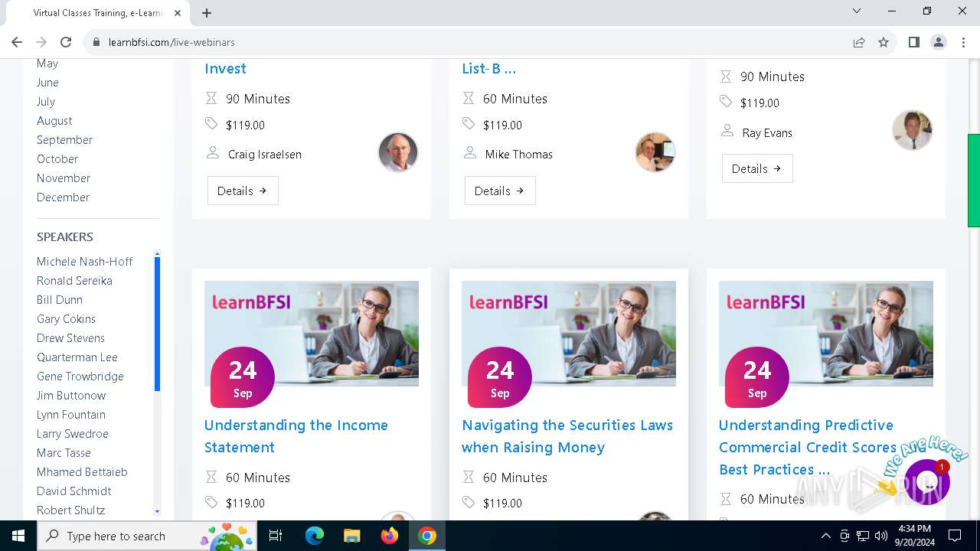
Task: Reload the current page
Action: click(66, 43)
